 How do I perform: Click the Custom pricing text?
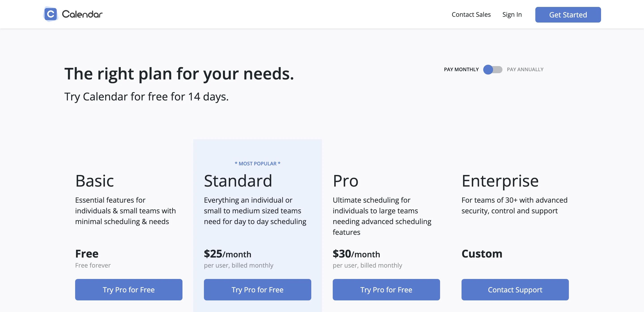pyautogui.click(x=482, y=254)
